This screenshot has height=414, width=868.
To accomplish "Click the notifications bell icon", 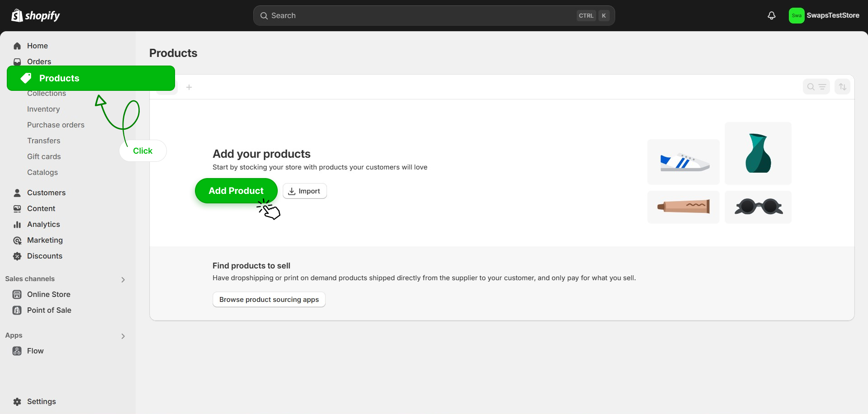I will (x=771, y=16).
